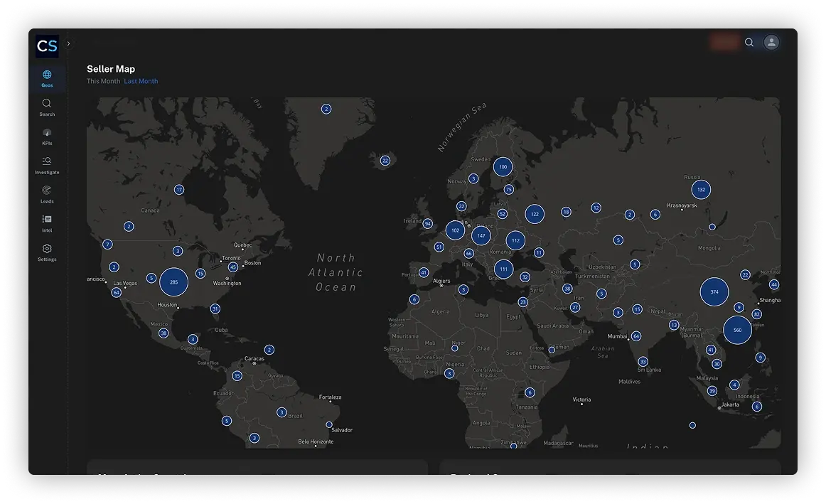
Task: Click the Houston city label
Action: pos(167,305)
